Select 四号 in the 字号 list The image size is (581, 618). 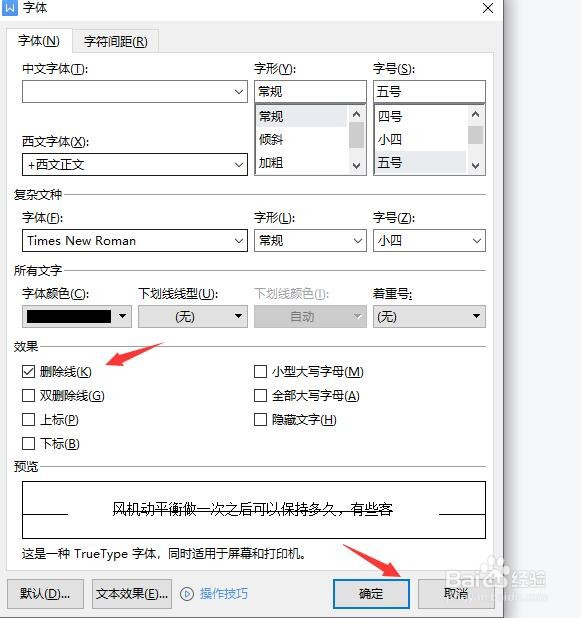point(420,116)
